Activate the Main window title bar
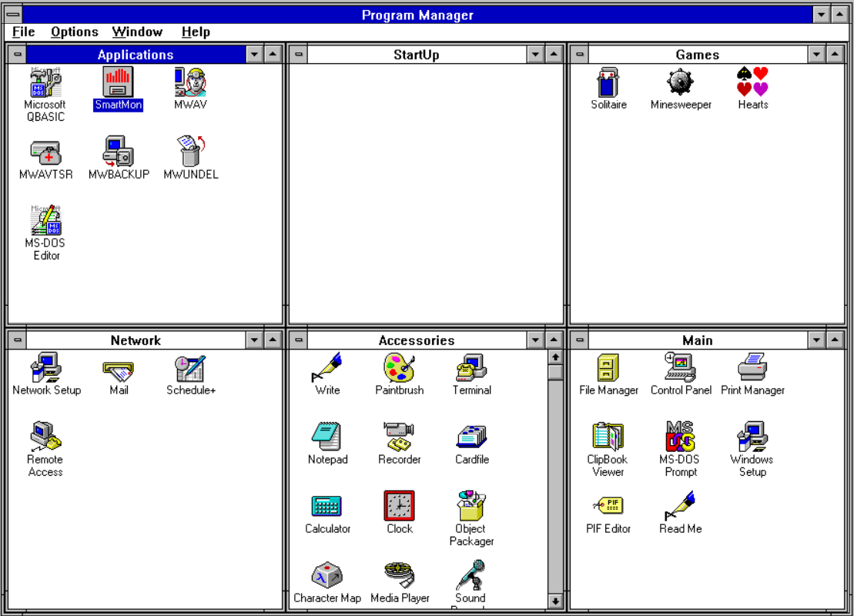Image resolution: width=854 pixels, height=616 pixels. tap(698, 340)
